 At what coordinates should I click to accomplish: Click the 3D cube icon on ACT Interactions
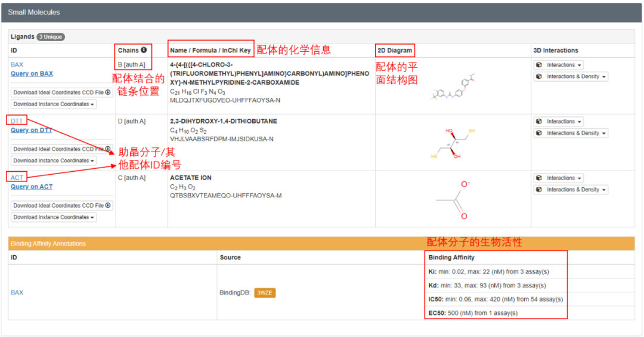pos(539,178)
